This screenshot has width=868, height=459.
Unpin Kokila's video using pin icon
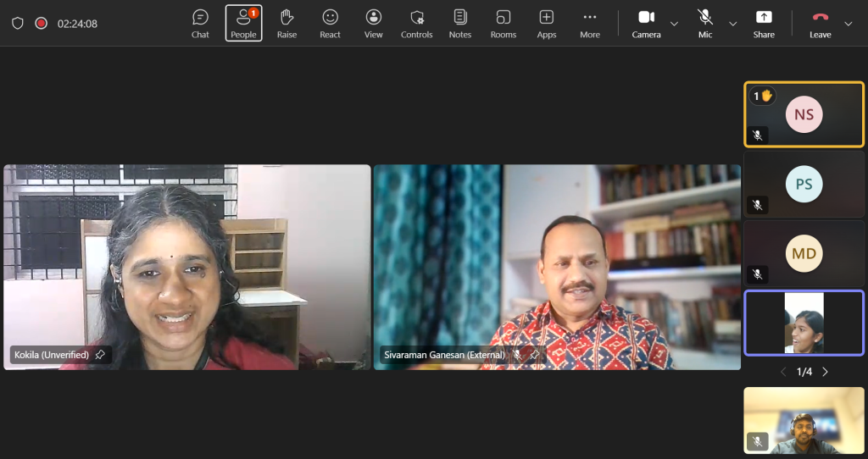click(100, 355)
